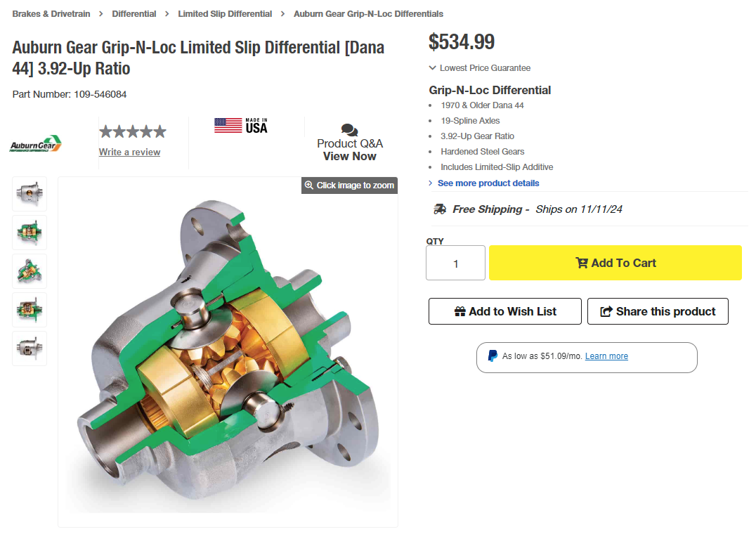Select the second cutaway thumbnail image
Image resolution: width=756 pixels, height=534 pixels.
[29, 232]
